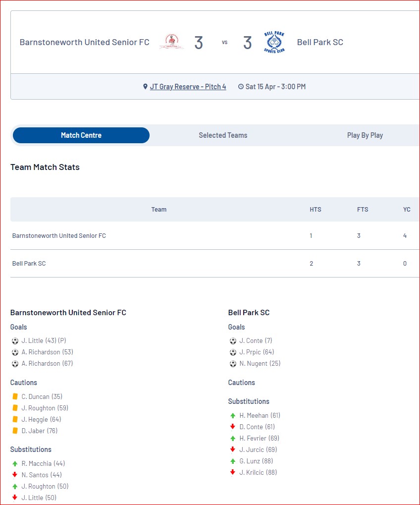Click green sub-on arrow for H. Fevrier
The width and height of the screenshot is (420, 505).
pyautogui.click(x=233, y=438)
